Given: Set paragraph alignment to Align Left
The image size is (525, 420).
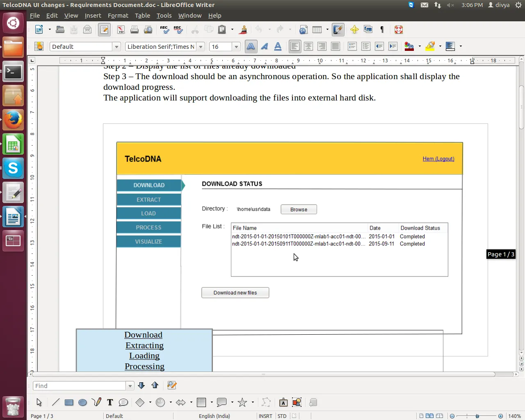Looking at the screenshot, I should point(294,46).
